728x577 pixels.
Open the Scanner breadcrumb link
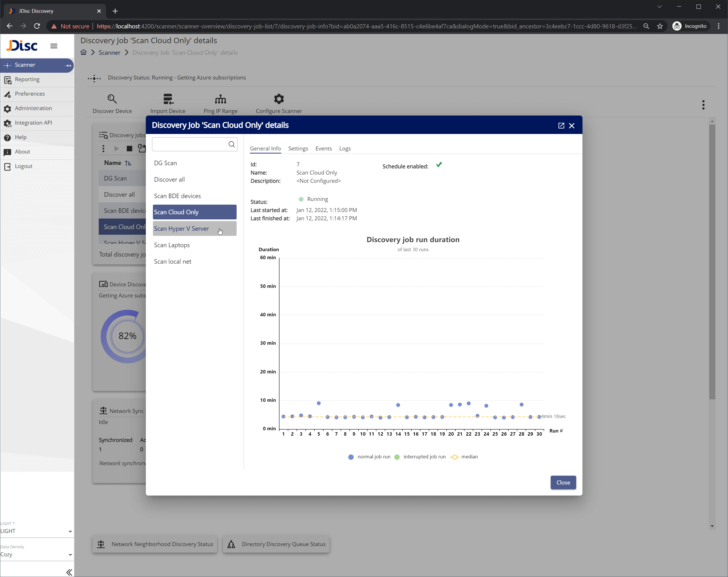tap(109, 52)
